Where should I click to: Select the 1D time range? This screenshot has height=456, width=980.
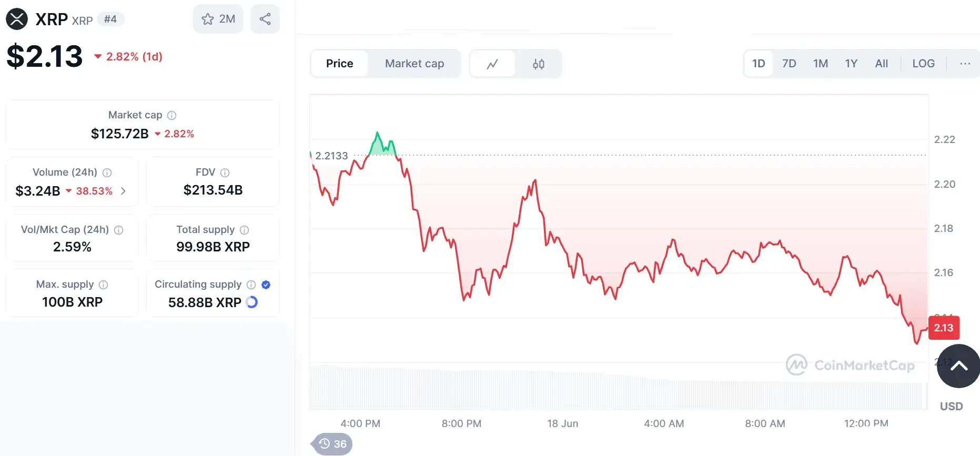pos(759,64)
